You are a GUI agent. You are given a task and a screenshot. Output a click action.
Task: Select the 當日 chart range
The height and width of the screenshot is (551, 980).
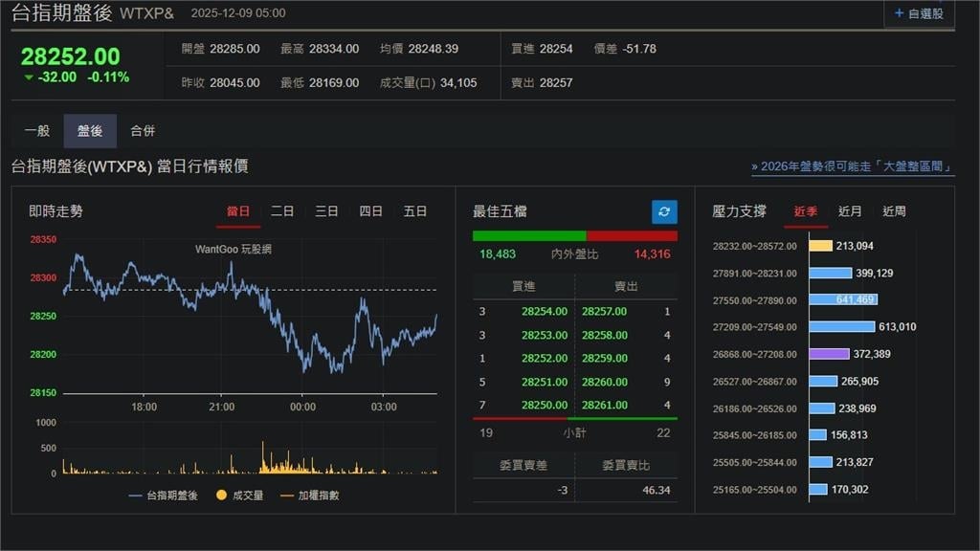pyautogui.click(x=238, y=211)
